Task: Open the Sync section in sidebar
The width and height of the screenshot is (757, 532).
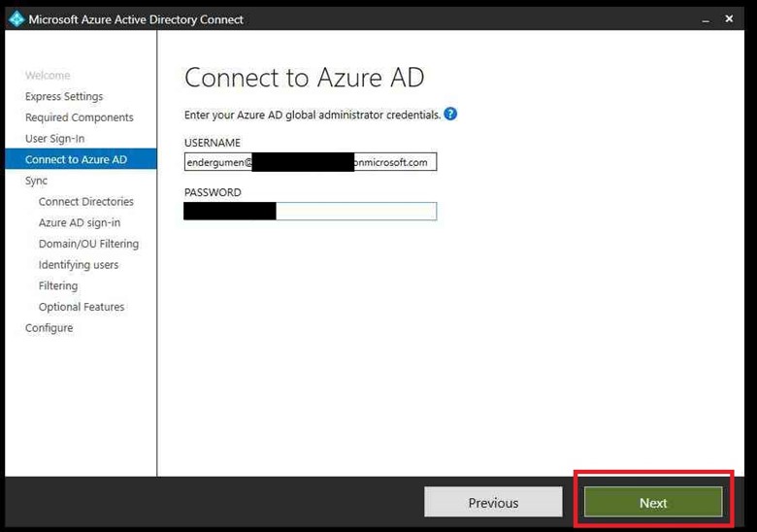Action: pos(36,181)
